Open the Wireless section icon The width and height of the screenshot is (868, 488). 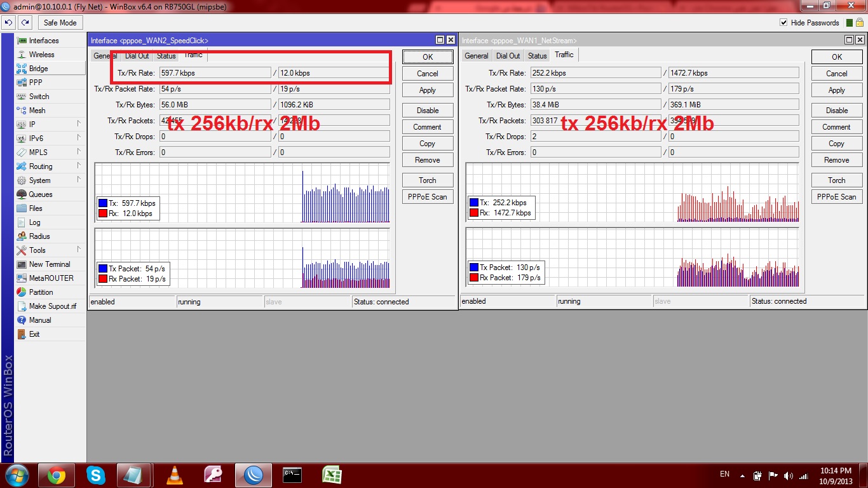(x=22, y=55)
